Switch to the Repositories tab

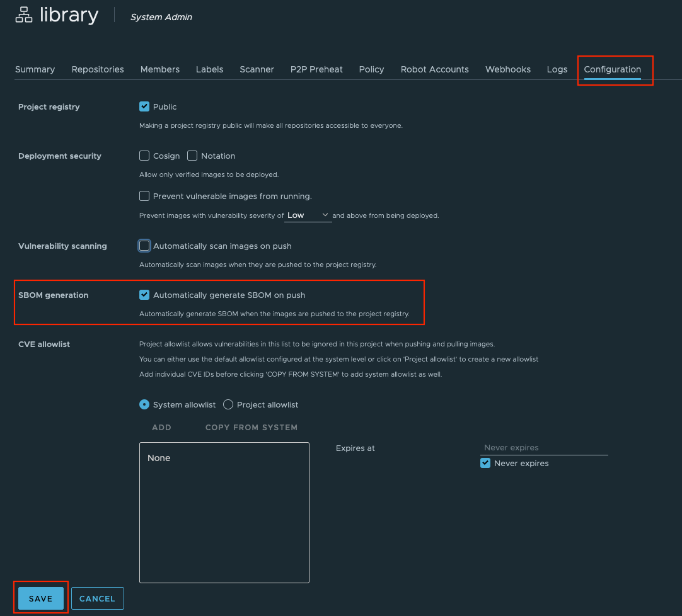point(97,69)
